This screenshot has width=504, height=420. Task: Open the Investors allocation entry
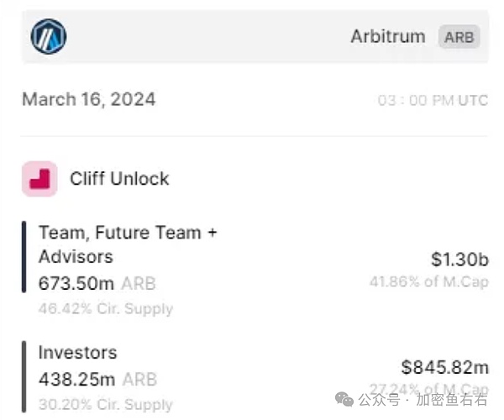[x=77, y=353]
